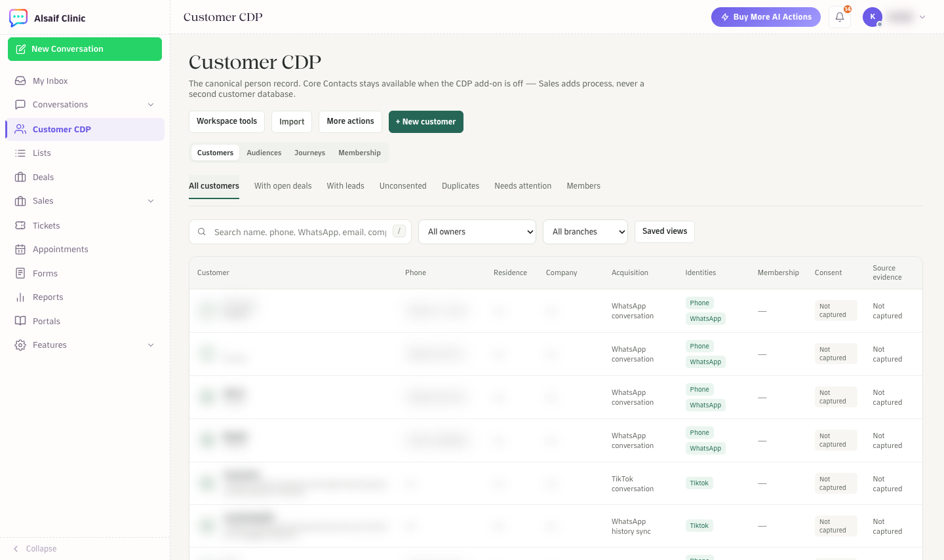The image size is (944, 560).
Task: Expand the Features sidebar chevron
Action: tap(151, 345)
